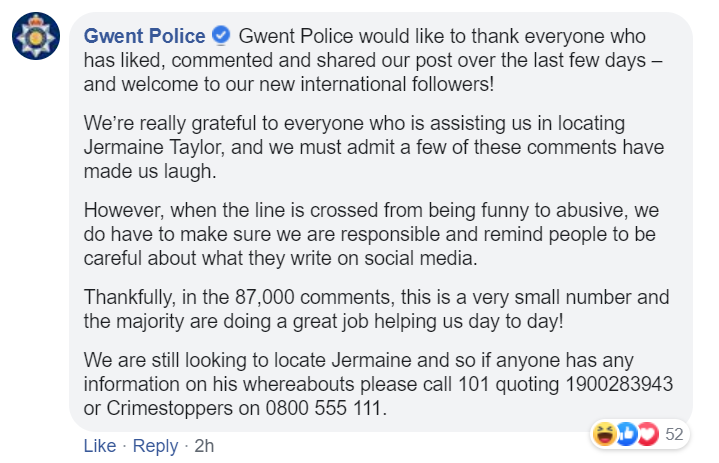The width and height of the screenshot is (719, 463).
Task: Click the reference number 1900283943
Action: [619, 384]
